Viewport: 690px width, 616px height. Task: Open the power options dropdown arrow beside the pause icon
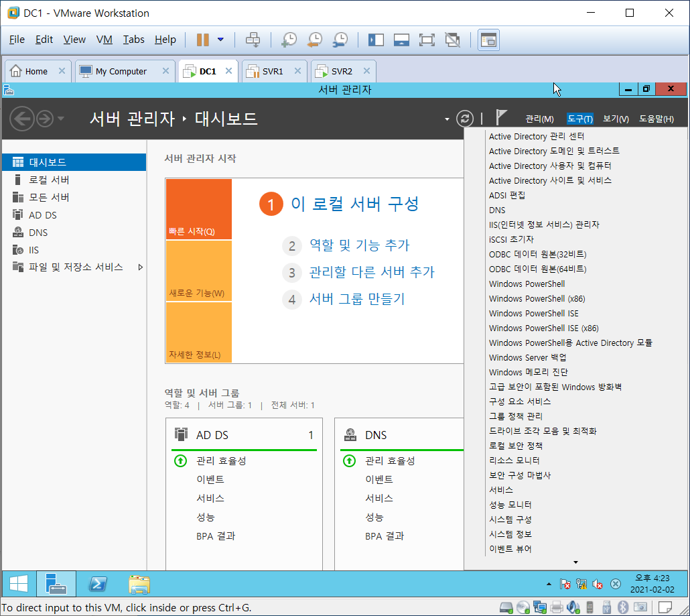pos(220,40)
